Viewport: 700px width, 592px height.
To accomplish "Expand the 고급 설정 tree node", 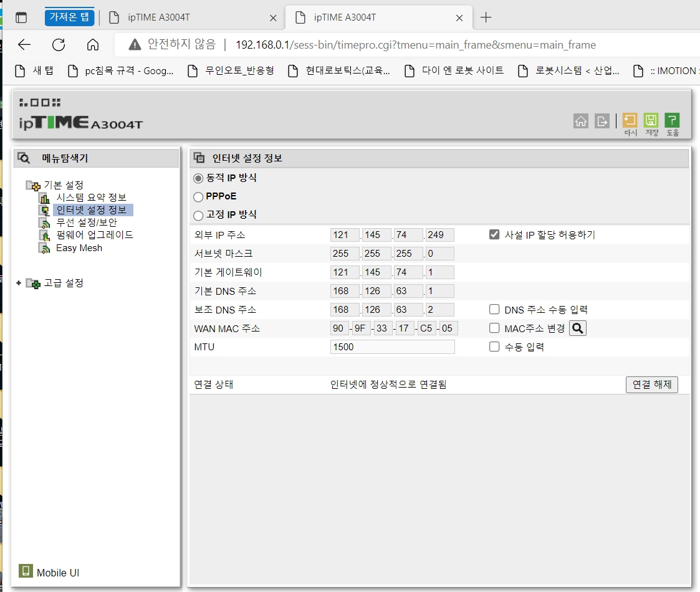I will [18, 283].
